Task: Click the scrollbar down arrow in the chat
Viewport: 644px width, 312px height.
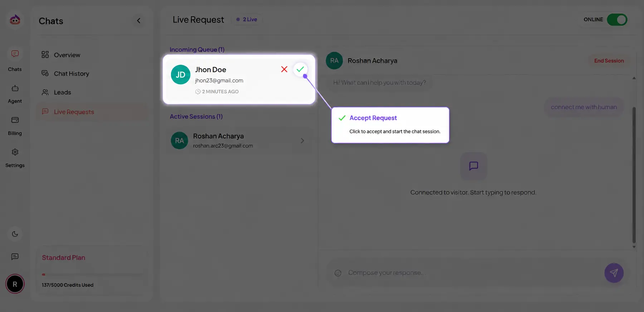Action: (x=634, y=247)
